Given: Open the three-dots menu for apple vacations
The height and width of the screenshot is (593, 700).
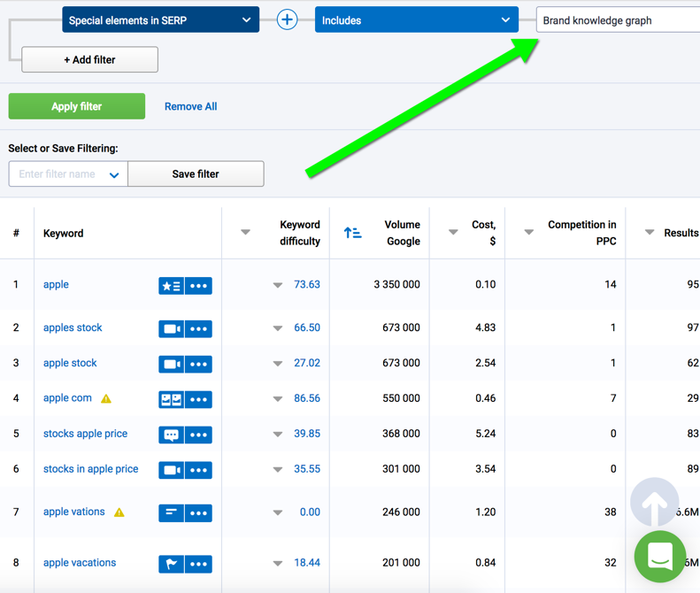Looking at the screenshot, I should 198,564.
